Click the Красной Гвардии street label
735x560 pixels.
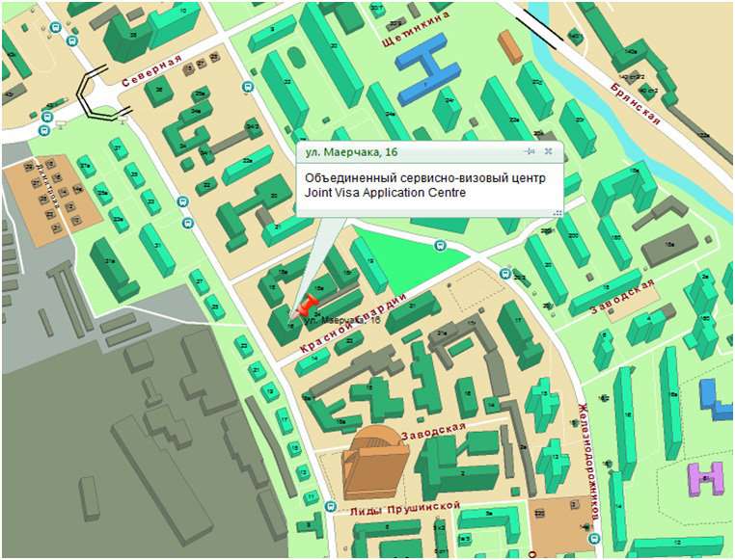click(x=352, y=324)
